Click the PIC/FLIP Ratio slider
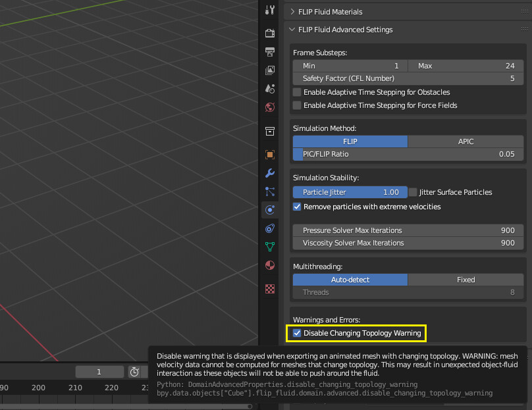This screenshot has height=410, width=532. (408, 154)
